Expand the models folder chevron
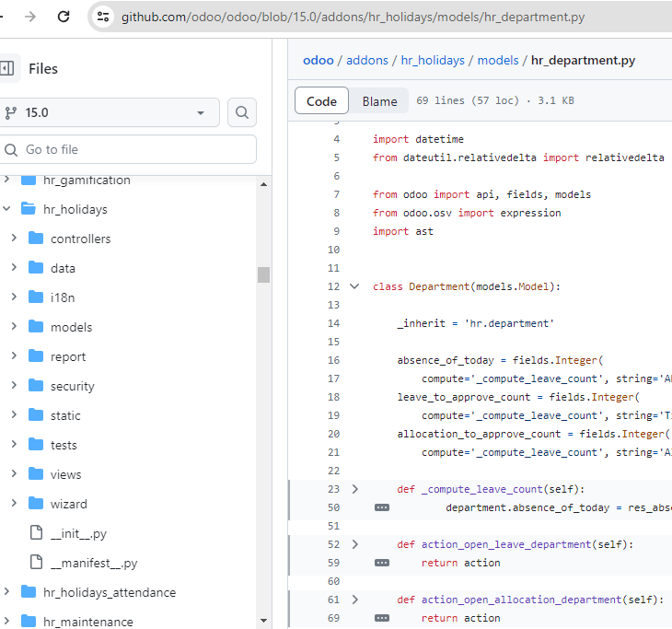672x629 pixels. (x=14, y=327)
